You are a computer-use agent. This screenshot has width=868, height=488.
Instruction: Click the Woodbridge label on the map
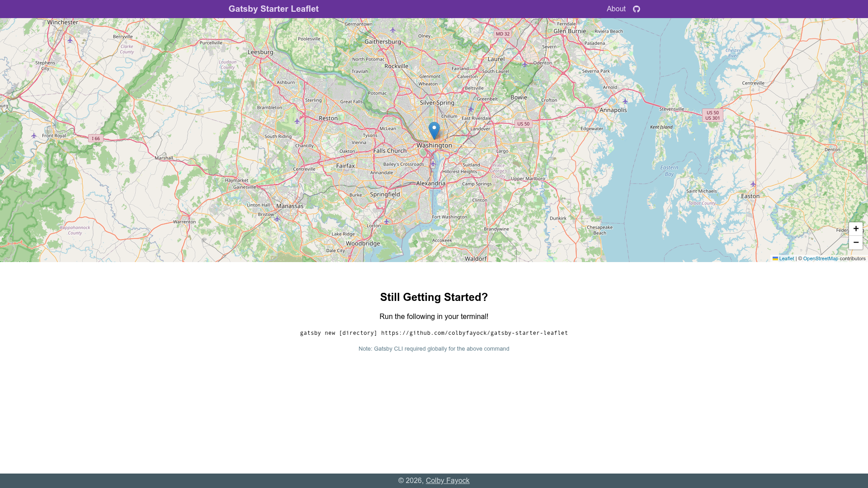click(363, 244)
